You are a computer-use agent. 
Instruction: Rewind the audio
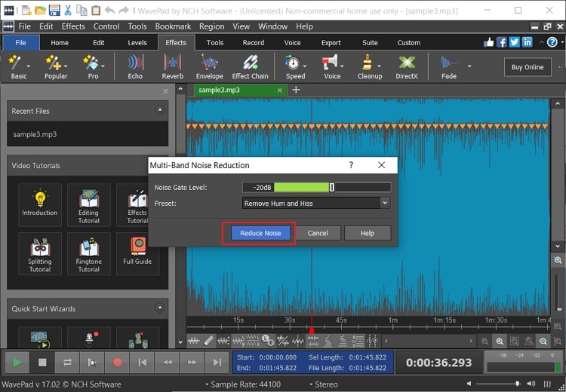tap(167, 362)
